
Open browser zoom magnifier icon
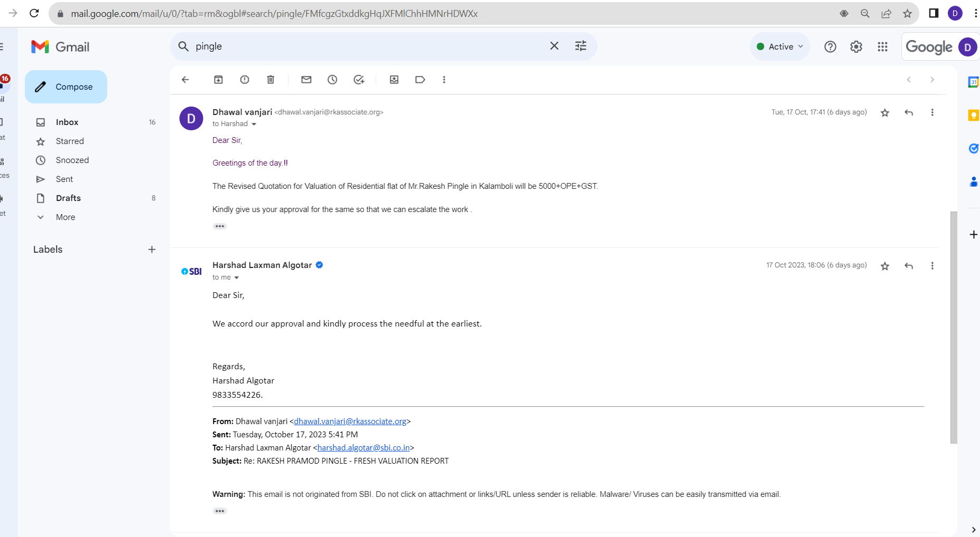[865, 14]
